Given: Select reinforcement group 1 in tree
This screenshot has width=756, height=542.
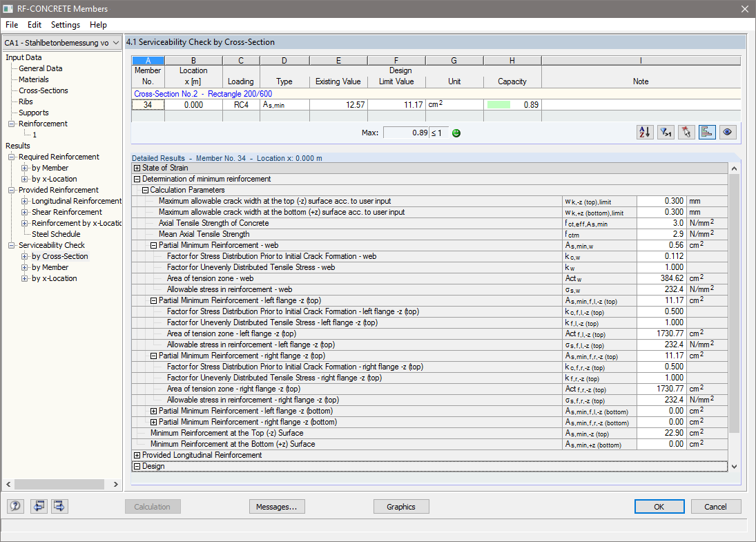Looking at the screenshot, I should [x=35, y=135].
